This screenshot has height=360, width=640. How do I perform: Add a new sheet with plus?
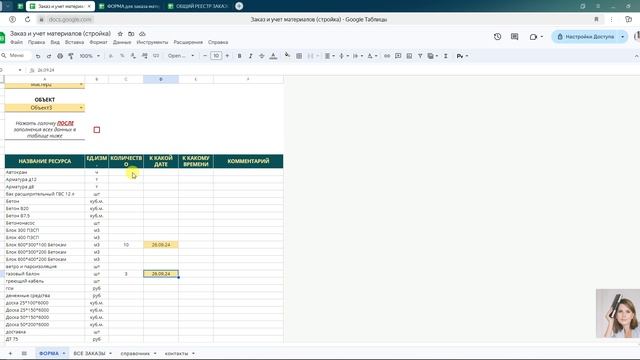pyautogui.click(x=10, y=353)
